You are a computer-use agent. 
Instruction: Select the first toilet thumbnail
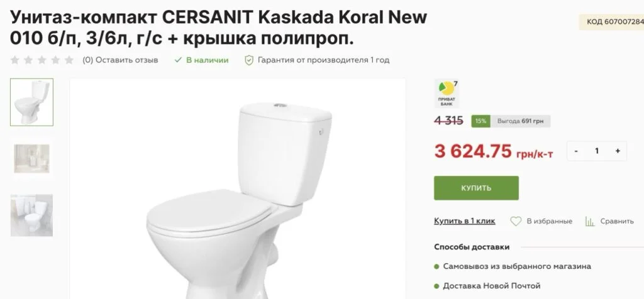(x=31, y=102)
